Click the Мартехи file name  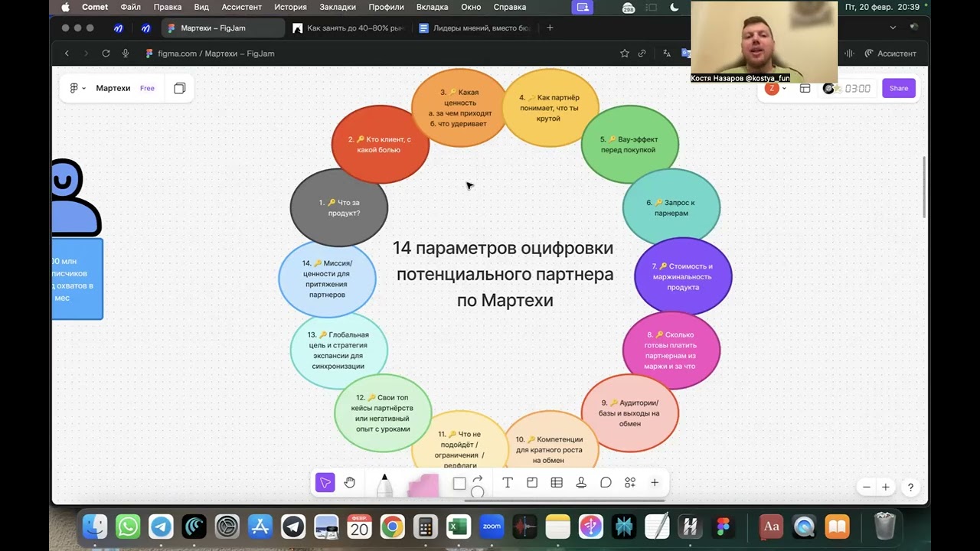(x=113, y=88)
